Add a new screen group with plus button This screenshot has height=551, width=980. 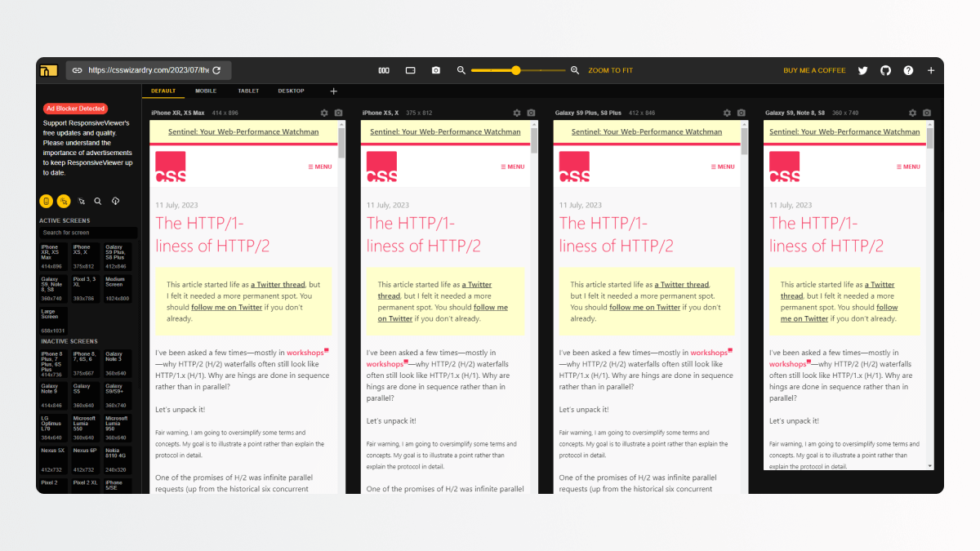tap(333, 91)
